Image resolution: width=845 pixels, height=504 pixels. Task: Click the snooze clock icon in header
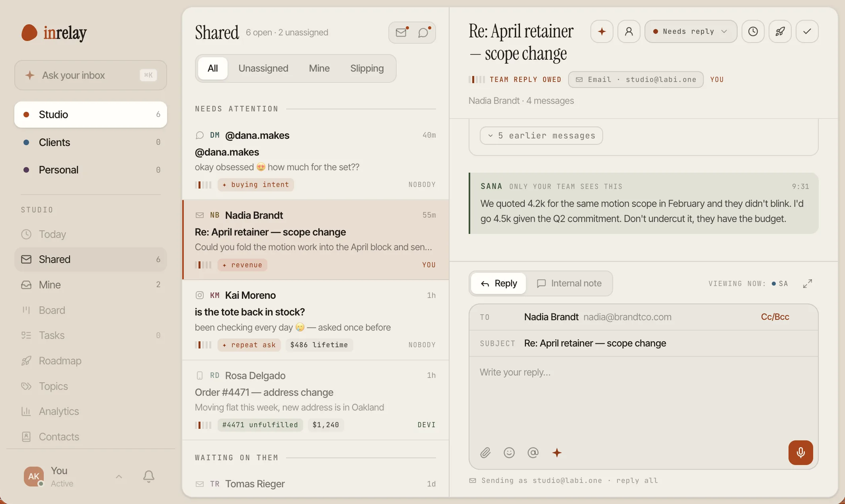[753, 31]
